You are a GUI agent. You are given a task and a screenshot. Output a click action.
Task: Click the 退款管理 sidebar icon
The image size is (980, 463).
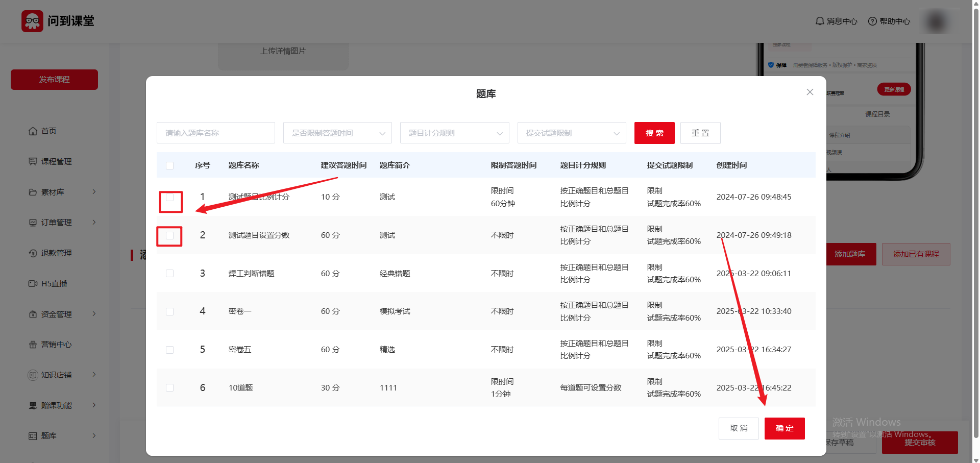(33, 253)
